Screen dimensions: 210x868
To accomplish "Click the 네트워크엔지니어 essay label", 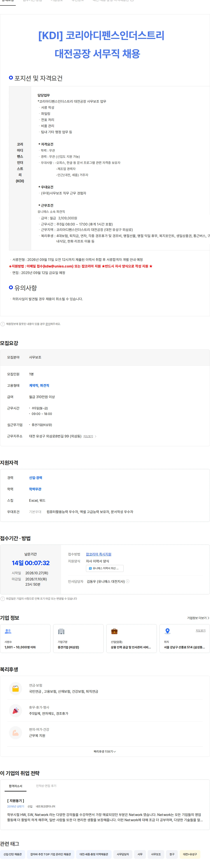I will click(x=45, y=806).
